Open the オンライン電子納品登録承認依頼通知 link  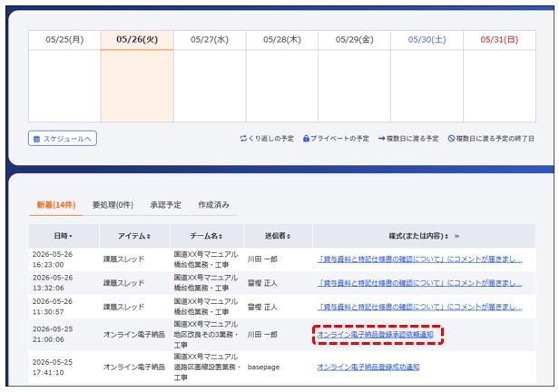pyautogui.click(x=375, y=335)
